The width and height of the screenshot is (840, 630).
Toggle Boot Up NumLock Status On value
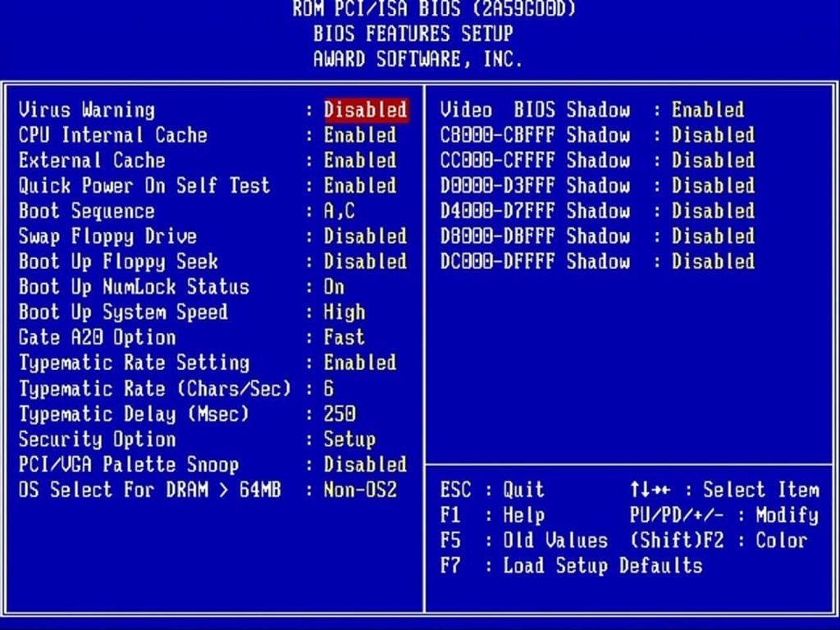(x=335, y=286)
